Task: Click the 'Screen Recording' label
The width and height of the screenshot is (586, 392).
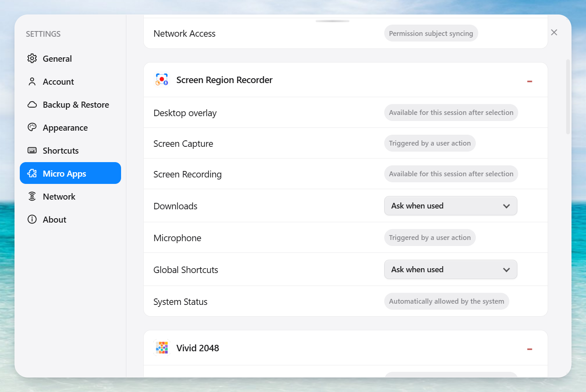Action: [x=187, y=174]
